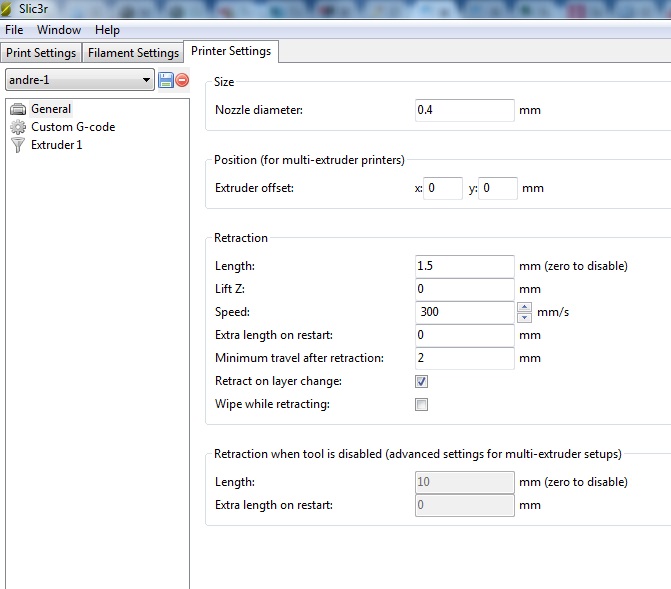The image size is (671, 589).
Task: Open the File menu
Action: (x=14, y=30)
